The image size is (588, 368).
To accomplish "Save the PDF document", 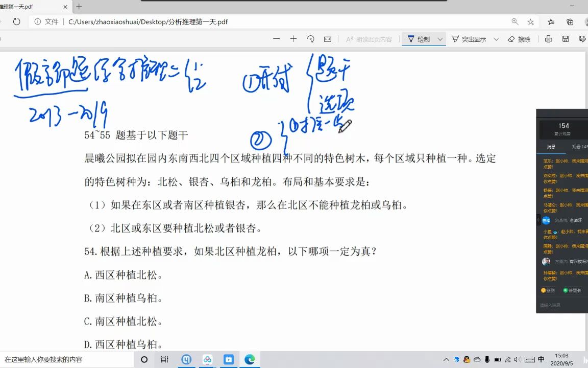I will [x=567, y=39].
